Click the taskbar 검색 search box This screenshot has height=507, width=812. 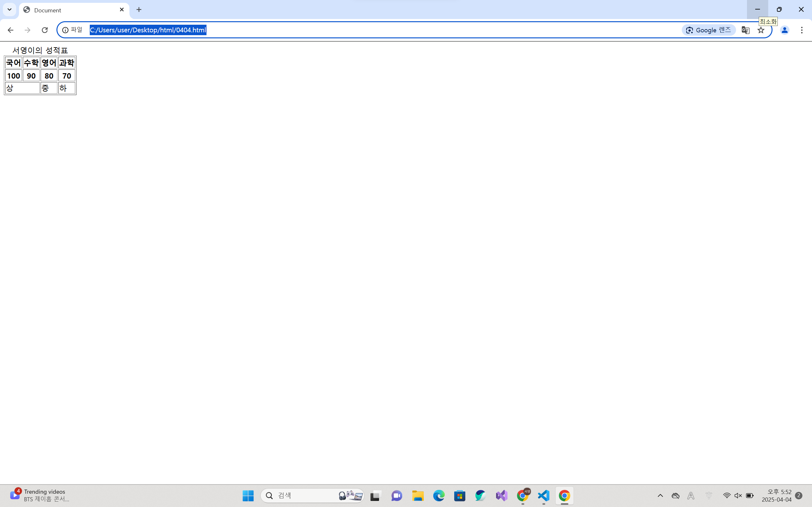302,496
